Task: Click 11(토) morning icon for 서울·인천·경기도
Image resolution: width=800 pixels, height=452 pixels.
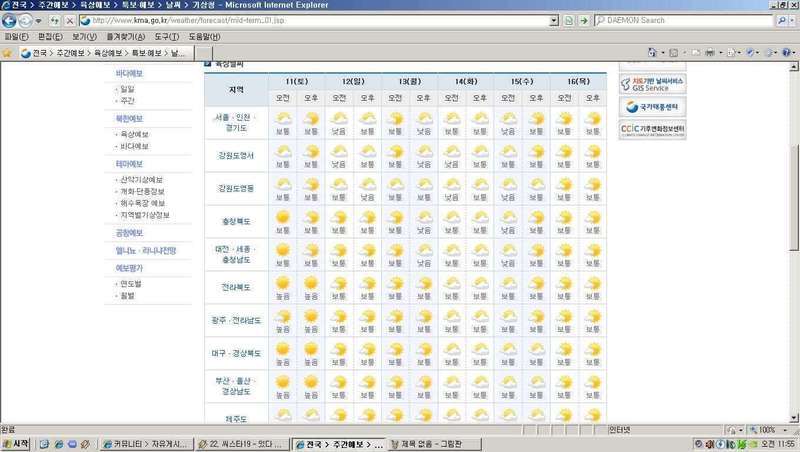Action: pos(283,119)
